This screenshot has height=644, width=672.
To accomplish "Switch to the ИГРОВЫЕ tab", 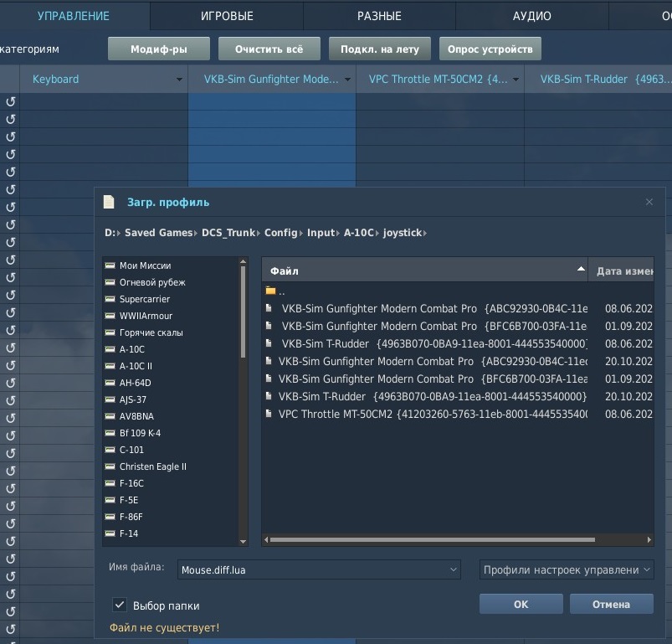I will [x=227, y=16].
